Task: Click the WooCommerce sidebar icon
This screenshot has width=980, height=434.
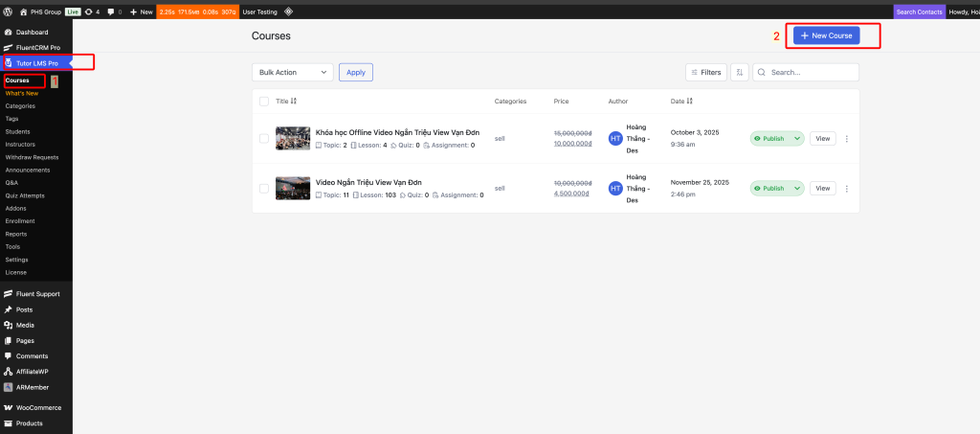Action: tap(9, 407)
